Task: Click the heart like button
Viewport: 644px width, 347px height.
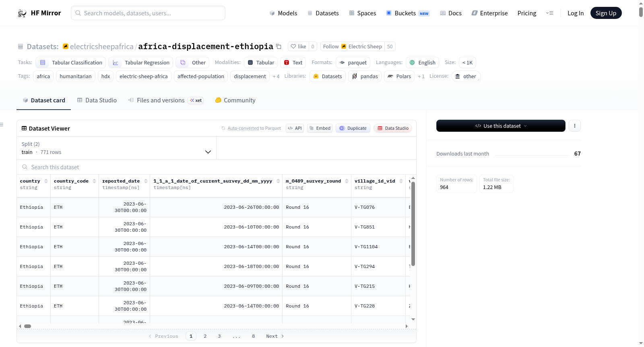Action: click(298, 46)
